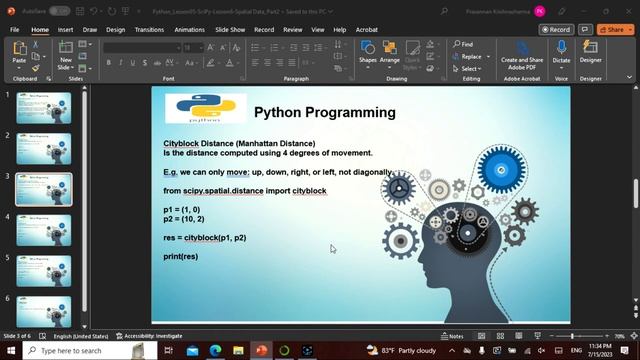Collapse the ribbon with the chevron
The height and width of the screenshot is (360, 640).
pos(629,77)
